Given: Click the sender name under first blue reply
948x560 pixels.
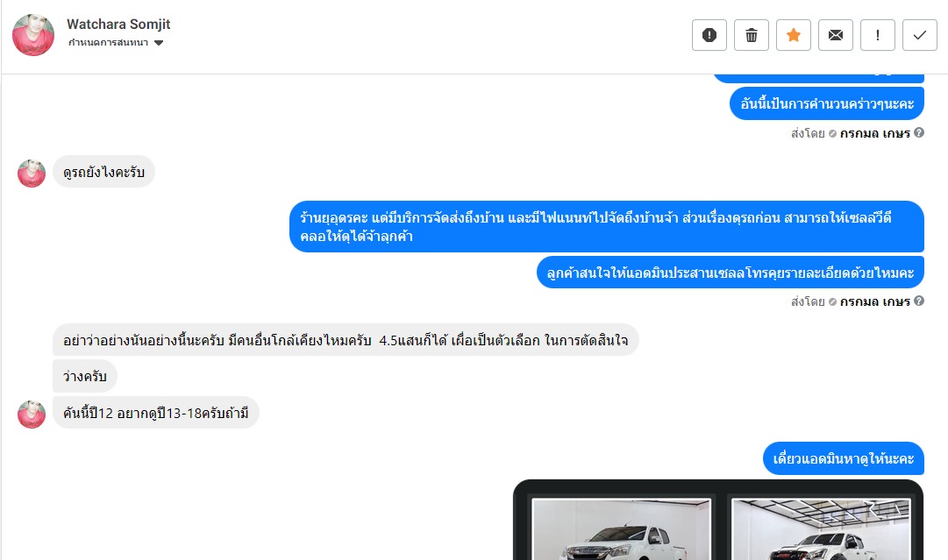Looking at the screenshot, I should click(x=875, y=133).
